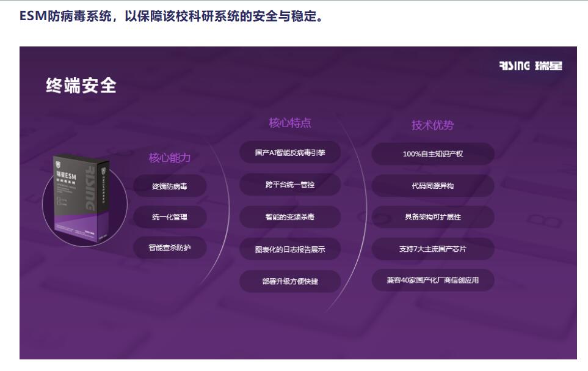Click 智能的变频杀毒 item
The image size is (588, 371).
tap(290, 216)
